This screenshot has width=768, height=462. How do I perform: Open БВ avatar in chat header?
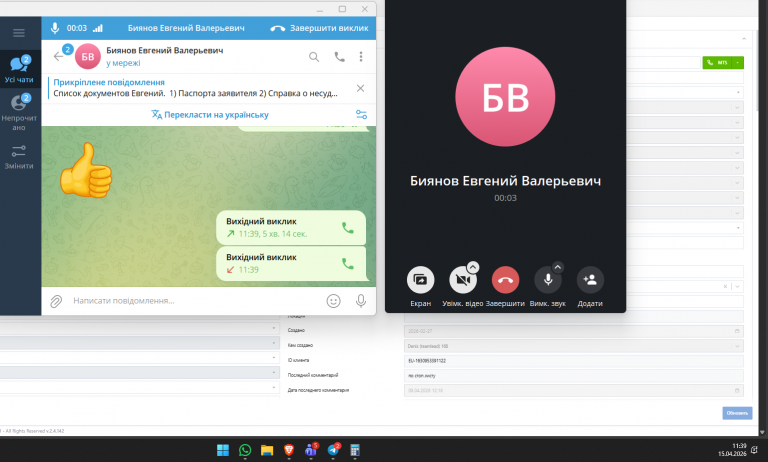click(88, 57)
